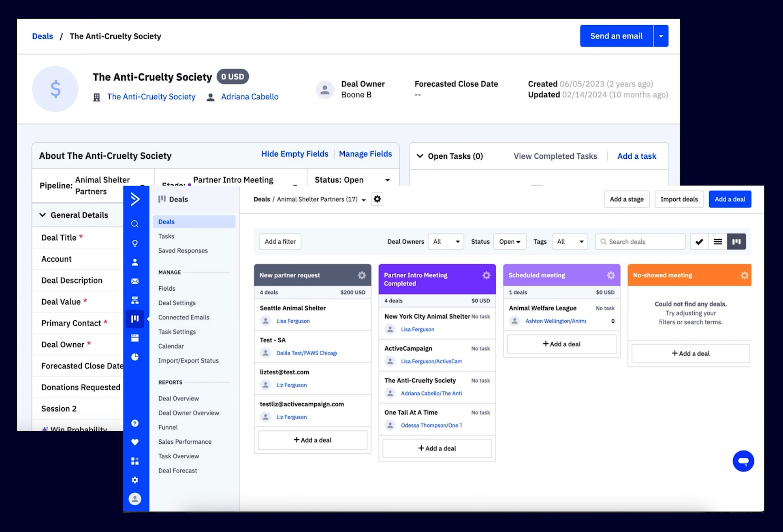The width and height of the screenshot is (783, 532).
Task: Click the Add a task link
Action: [x=636, y=156]
